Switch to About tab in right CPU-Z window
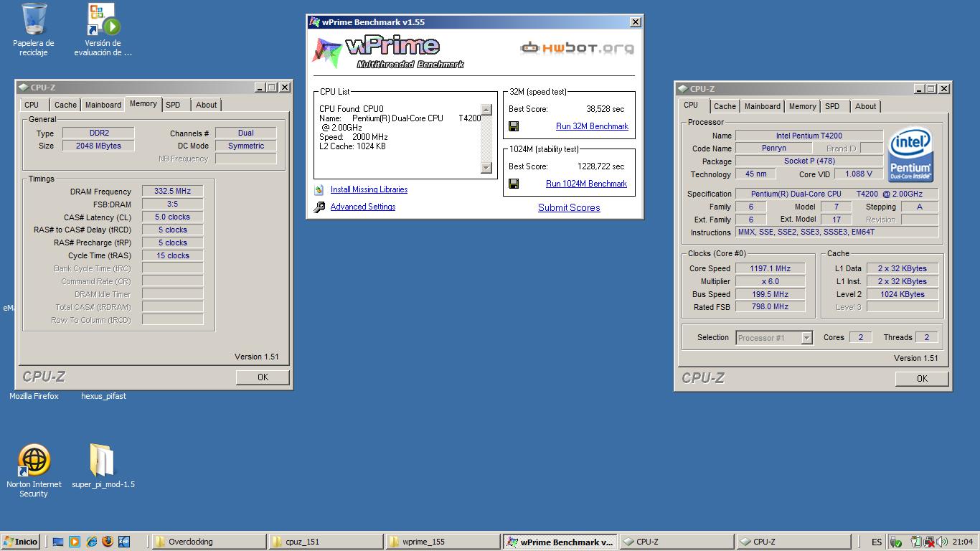 tap(866, 106)
